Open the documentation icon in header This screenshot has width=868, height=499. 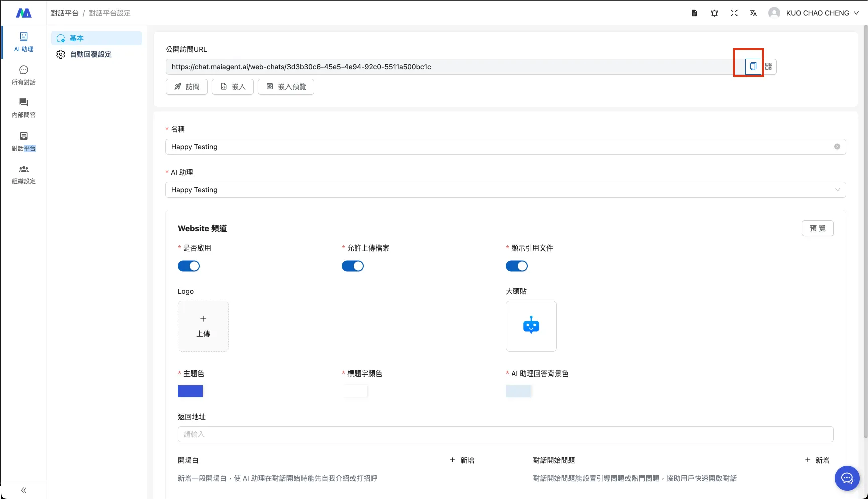(x=695, y=13)
